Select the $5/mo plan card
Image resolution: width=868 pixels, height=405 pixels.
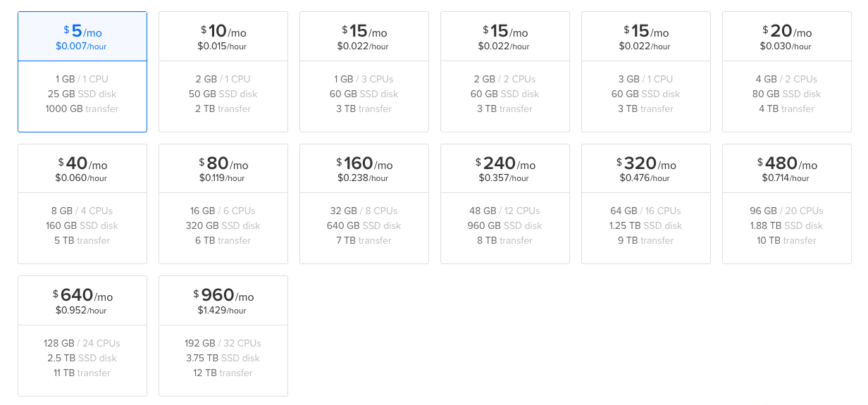[82, 72]
